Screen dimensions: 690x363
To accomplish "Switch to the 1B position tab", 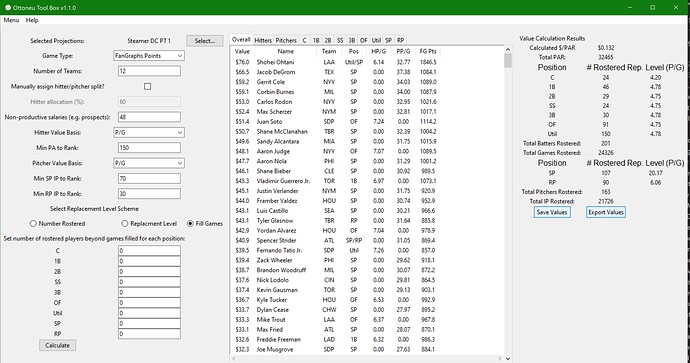I will click(316, 40).
